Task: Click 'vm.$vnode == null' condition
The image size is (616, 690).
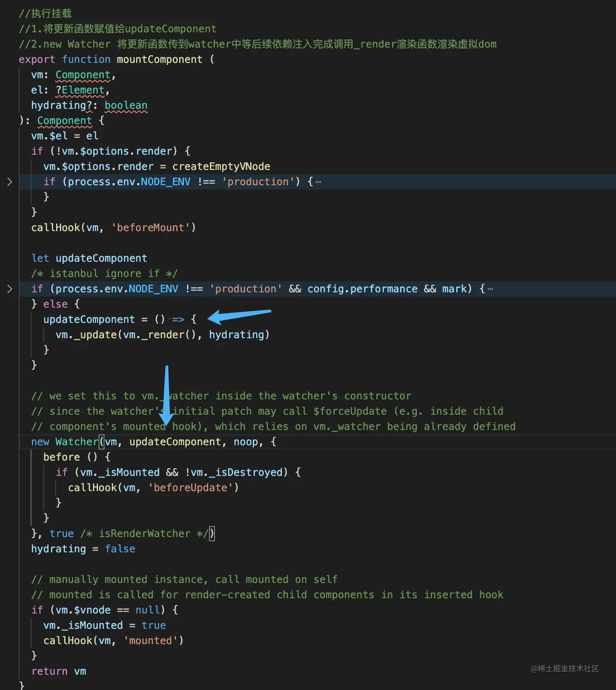Action: point(107,610)
